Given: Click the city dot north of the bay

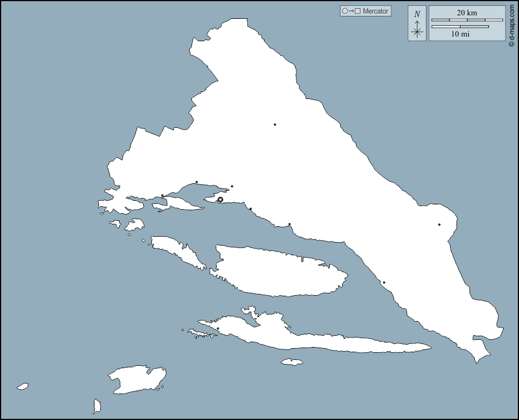Looking at the screenshot, I should (x=197, y=182).
